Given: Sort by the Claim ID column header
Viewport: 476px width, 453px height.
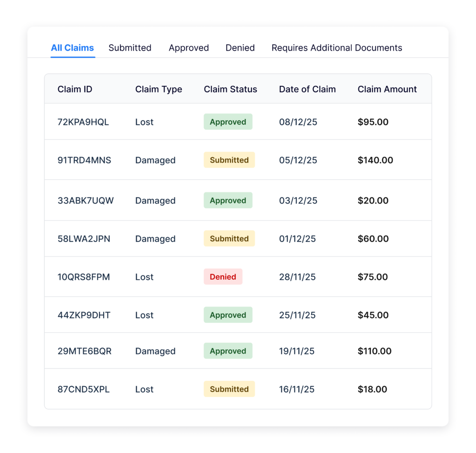Looking at the screenshot, I should coord(75,89).
